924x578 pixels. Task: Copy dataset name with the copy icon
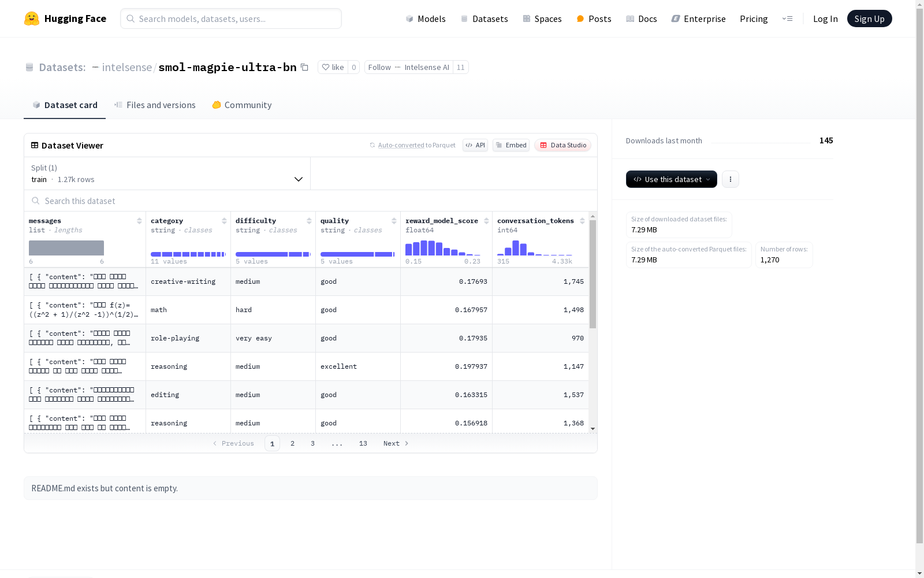(304, 67)
